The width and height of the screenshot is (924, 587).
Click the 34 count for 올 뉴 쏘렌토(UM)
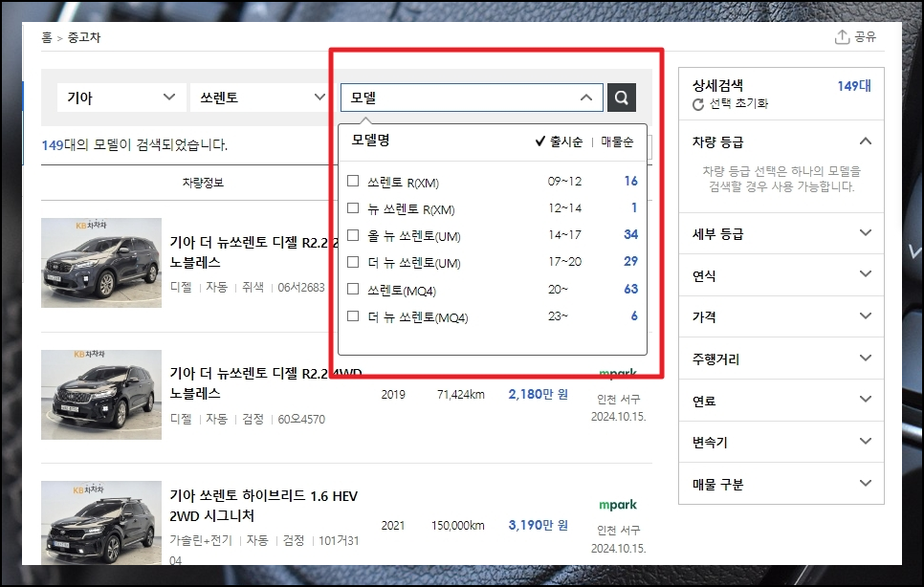tap(630, 234)
